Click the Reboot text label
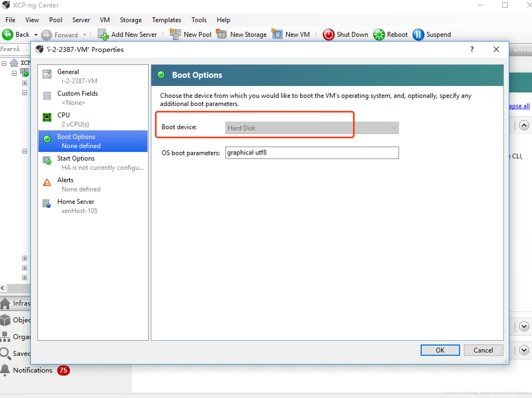The height and width of the screenshot is (398, 532). click(397, 35)
